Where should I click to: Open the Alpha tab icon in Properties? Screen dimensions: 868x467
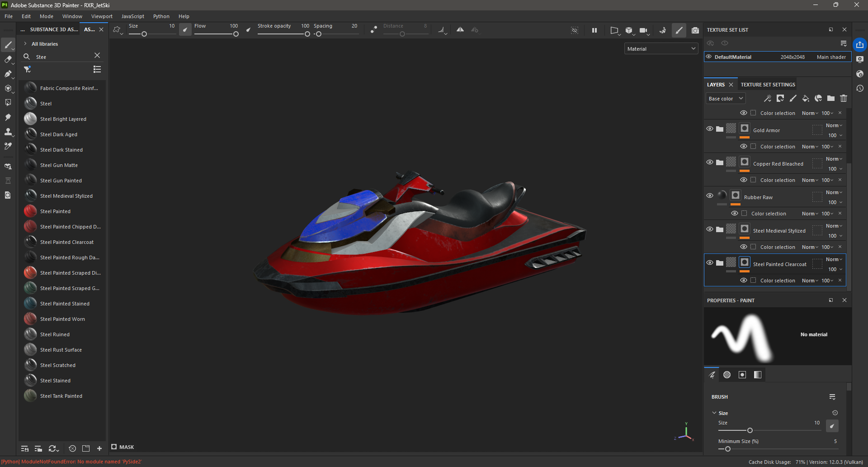(x=727, y=375)
